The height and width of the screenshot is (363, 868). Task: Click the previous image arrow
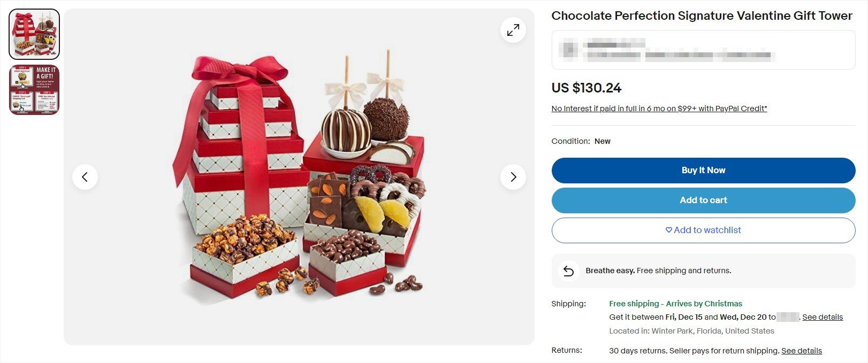[85, 176]
